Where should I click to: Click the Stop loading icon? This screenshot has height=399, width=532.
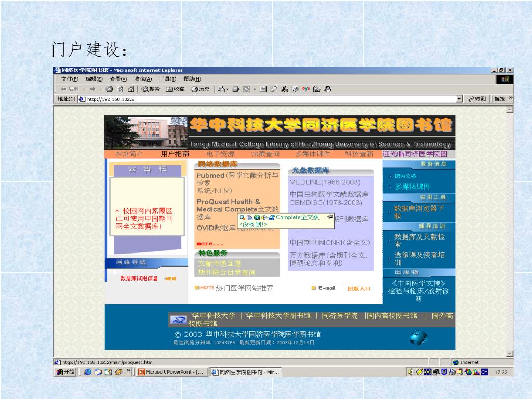coord(110,89)
